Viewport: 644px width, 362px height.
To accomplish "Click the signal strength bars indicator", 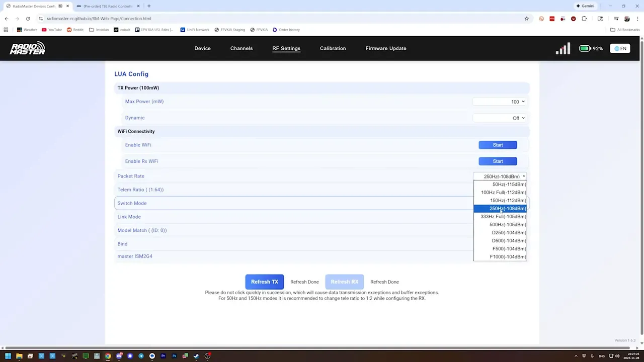I will [x=562, y=48].
